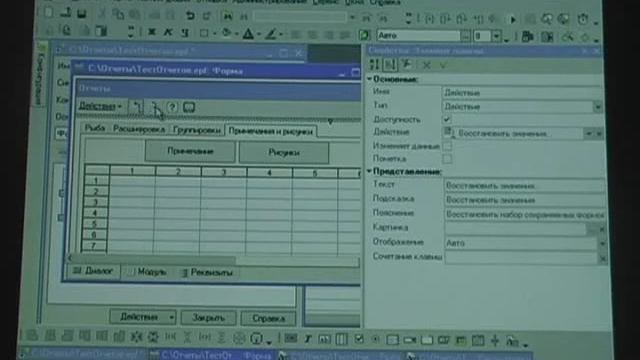
Task: Toggle the Изменяет данные checkbox
Action: point(447,146)
